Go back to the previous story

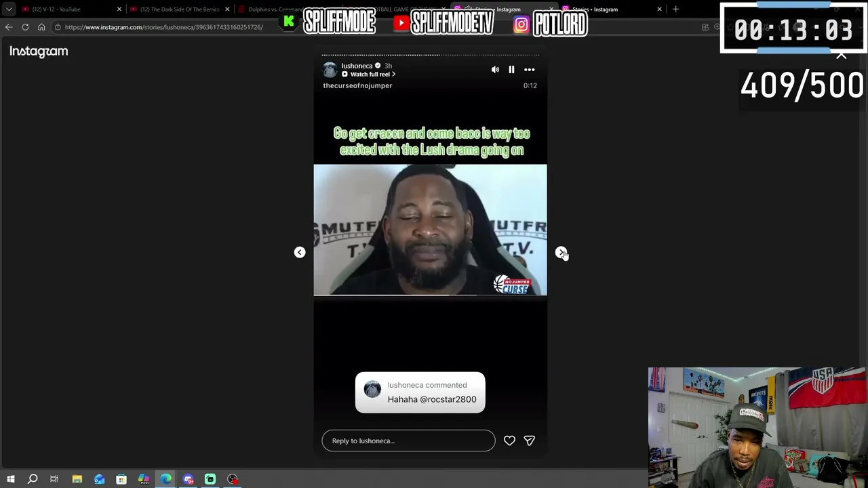(x=300, y=252)
